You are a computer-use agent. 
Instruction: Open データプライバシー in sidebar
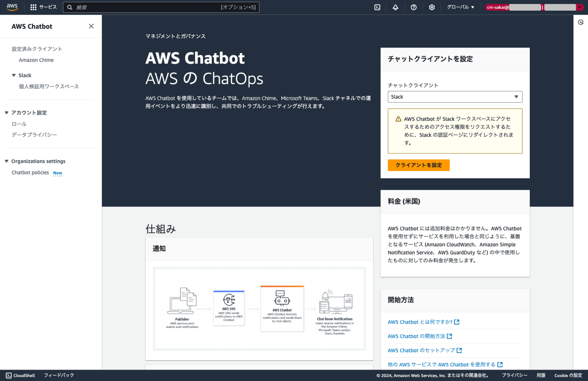pyautogui.click(x=34, y=135)
